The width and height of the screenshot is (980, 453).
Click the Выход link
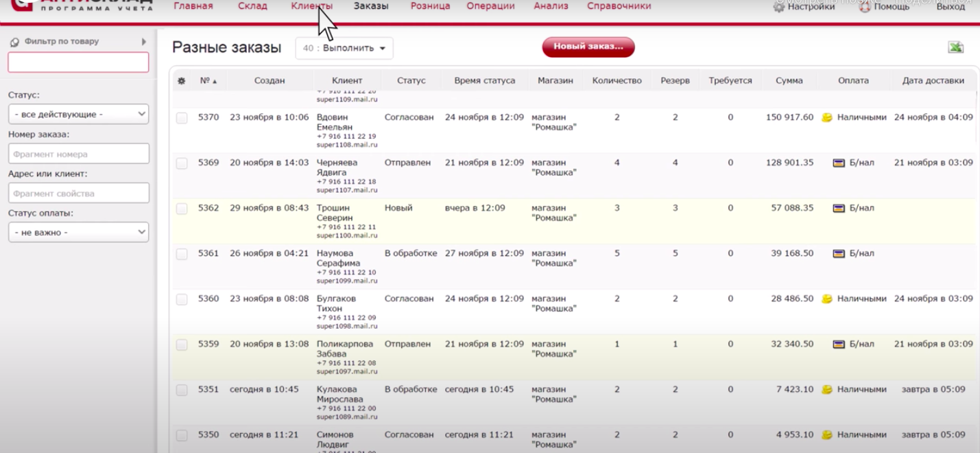click(x=951, y=6)
